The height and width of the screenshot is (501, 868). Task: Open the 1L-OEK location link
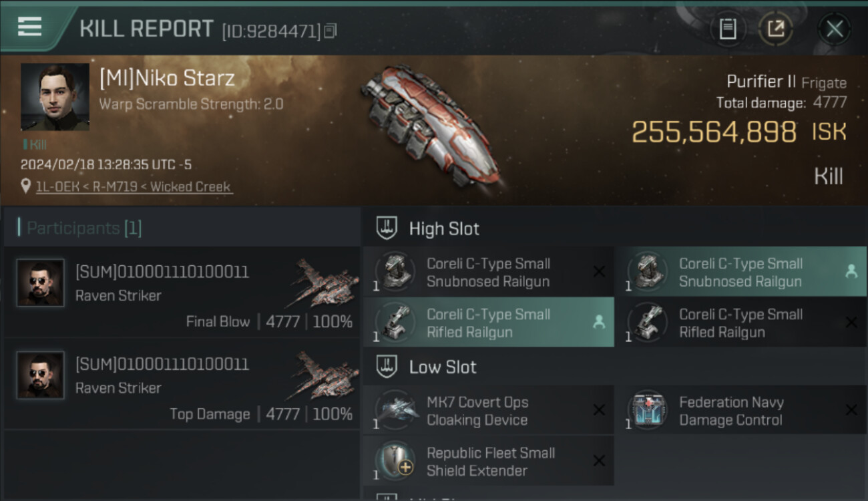pos(134,186)
